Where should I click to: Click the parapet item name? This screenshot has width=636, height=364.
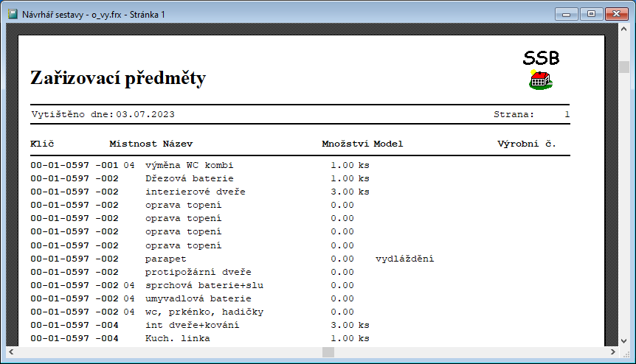(165, 259)
